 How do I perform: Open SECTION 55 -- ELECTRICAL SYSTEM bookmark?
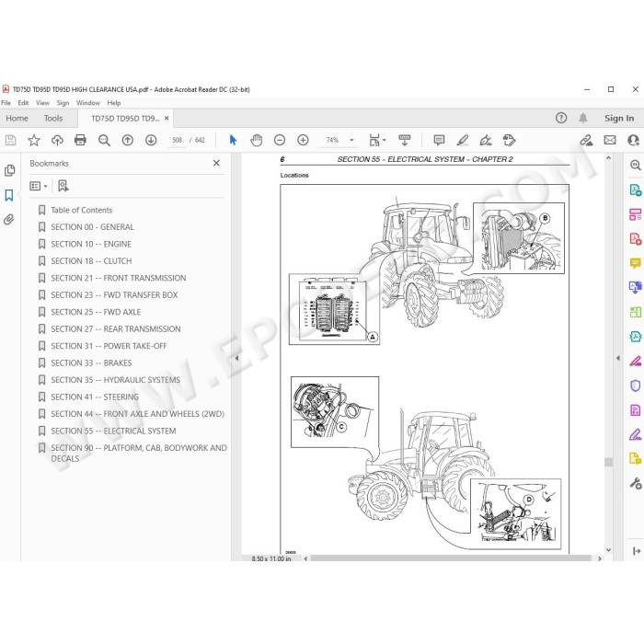pyautogui.click(x=113, y=431)
